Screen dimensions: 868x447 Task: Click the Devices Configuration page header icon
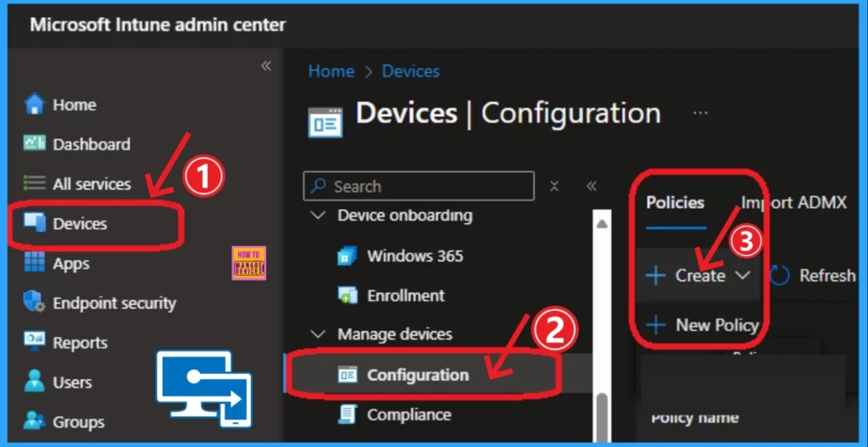click(325, 122)
